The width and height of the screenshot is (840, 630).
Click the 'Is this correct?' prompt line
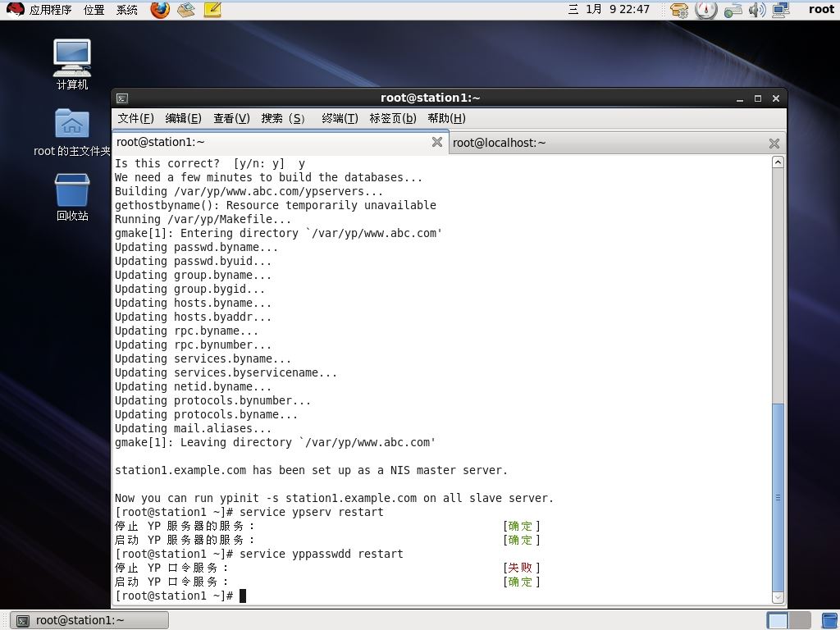point(210,164)
